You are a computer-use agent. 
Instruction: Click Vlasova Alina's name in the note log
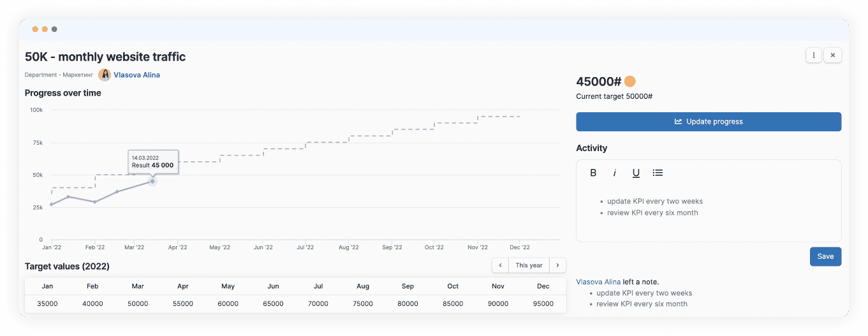(598, 282)
